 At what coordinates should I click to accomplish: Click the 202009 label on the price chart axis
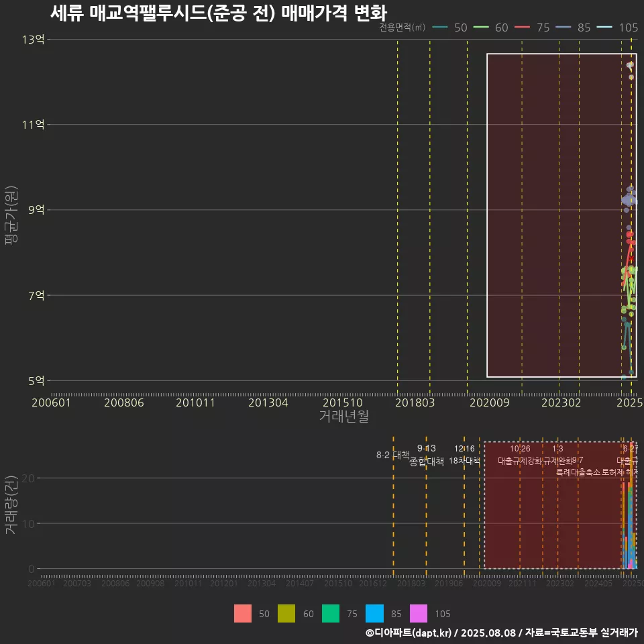click(490, 402)
